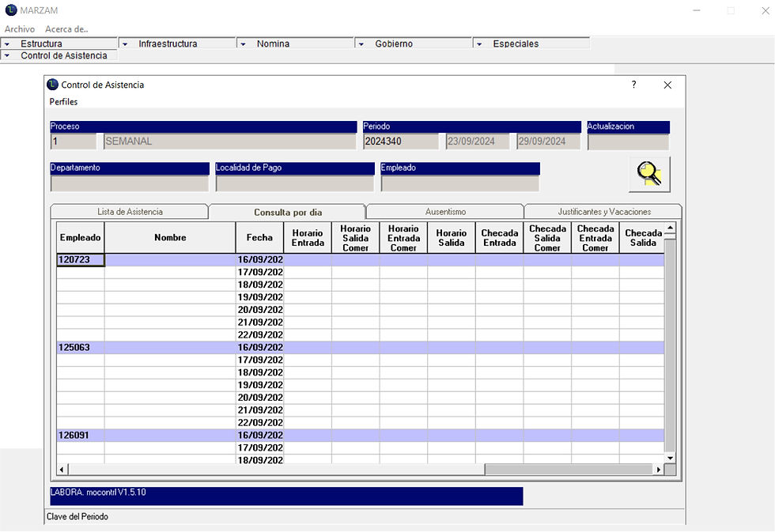Image resolution: width=775 pixels, height=532 pixels.
Task: Click the SEMANAL process name field
Action: click(x=230, y=141)
